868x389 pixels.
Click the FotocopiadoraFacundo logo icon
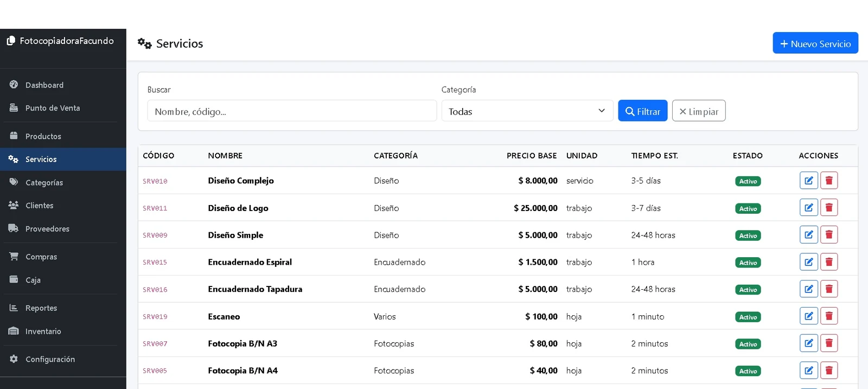click(x=11, y=41)
